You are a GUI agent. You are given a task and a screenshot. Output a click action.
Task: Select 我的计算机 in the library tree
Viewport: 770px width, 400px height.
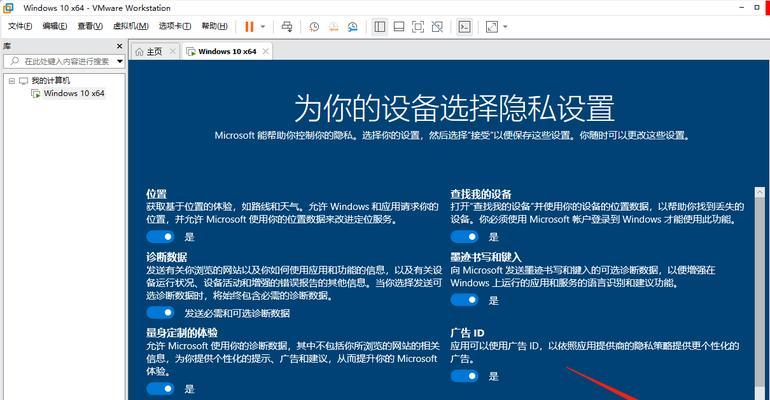51,80
